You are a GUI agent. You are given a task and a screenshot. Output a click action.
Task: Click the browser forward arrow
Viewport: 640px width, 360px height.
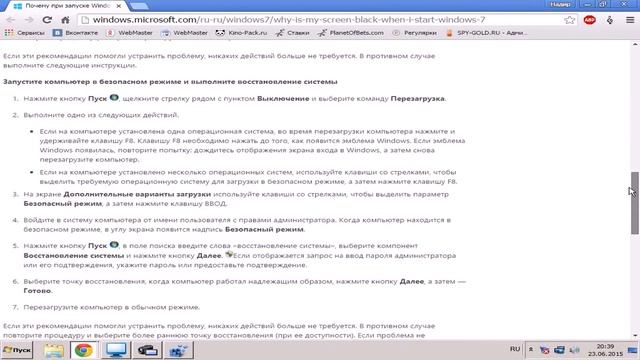click(29, 20)
